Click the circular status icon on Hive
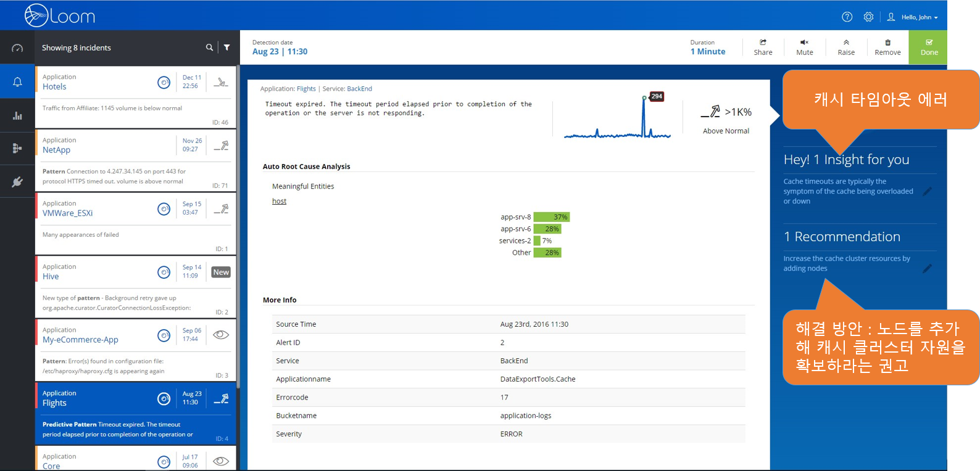Viewport: 980px width, 471px height. [164, 272]
